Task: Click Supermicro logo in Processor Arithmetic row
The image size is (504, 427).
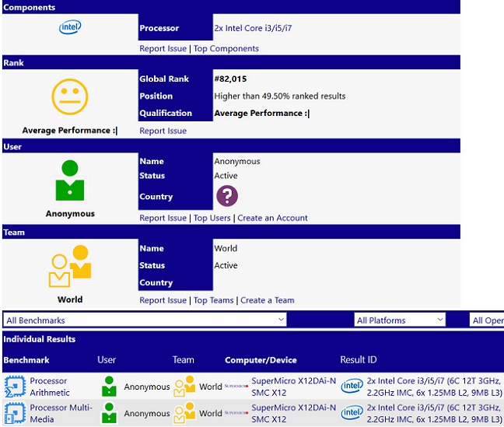Action: point(236,386)
